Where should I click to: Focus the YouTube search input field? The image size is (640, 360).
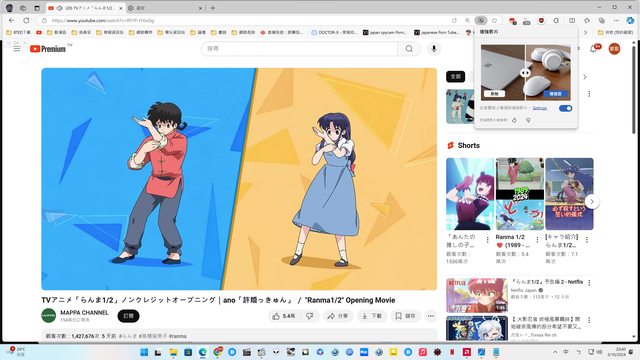[300, 49]
